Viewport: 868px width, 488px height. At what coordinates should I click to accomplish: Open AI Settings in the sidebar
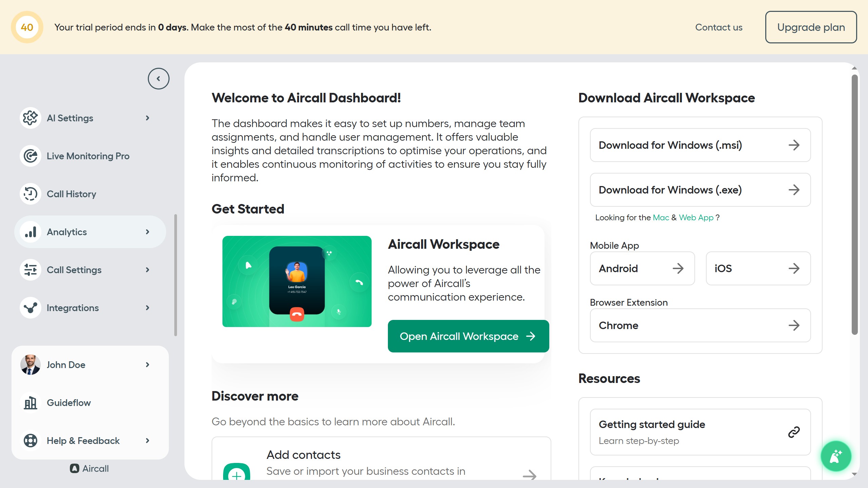click(x=90, y=118)
